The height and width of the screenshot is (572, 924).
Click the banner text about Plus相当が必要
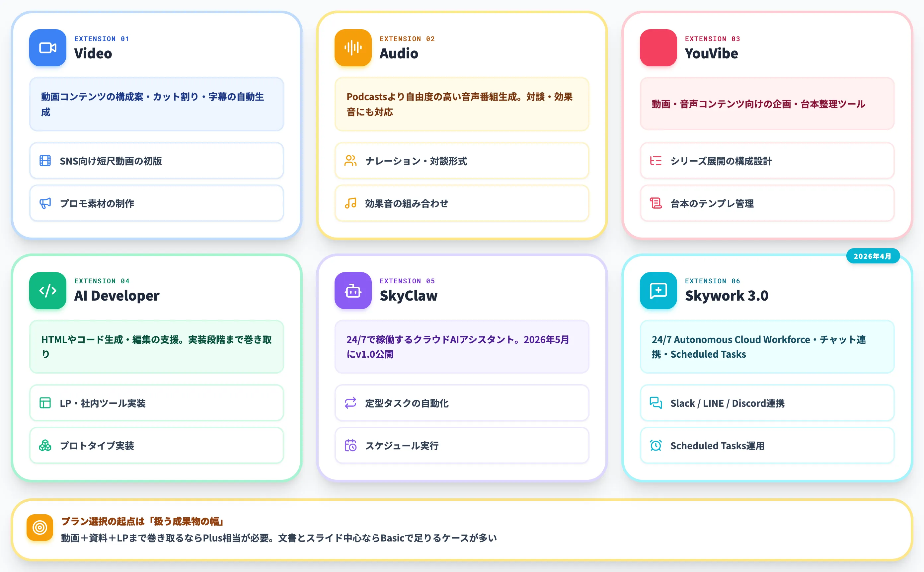coord(279,537)
